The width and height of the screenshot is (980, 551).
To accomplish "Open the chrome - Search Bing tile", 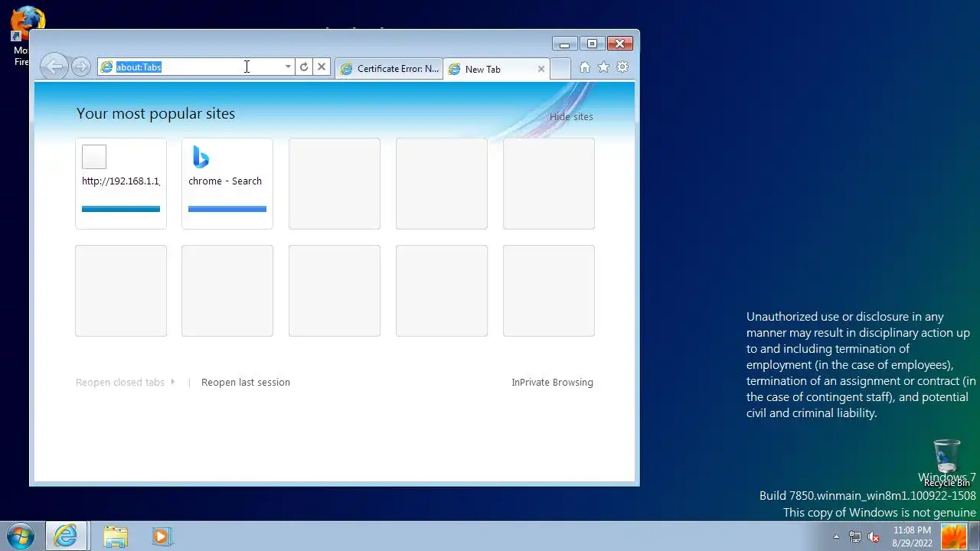I will click(x=227, y=184).
